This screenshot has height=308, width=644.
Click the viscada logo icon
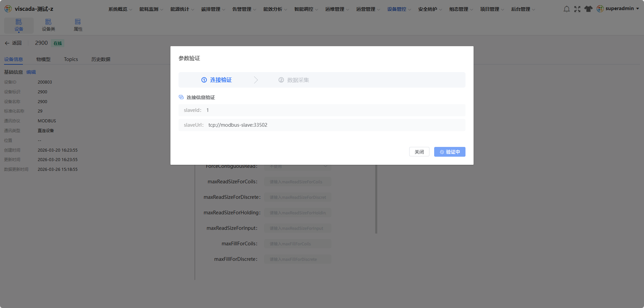pos(8,9)
